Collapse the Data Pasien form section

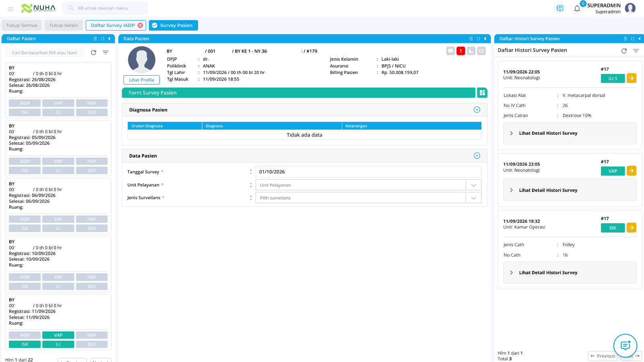(477, 156)
